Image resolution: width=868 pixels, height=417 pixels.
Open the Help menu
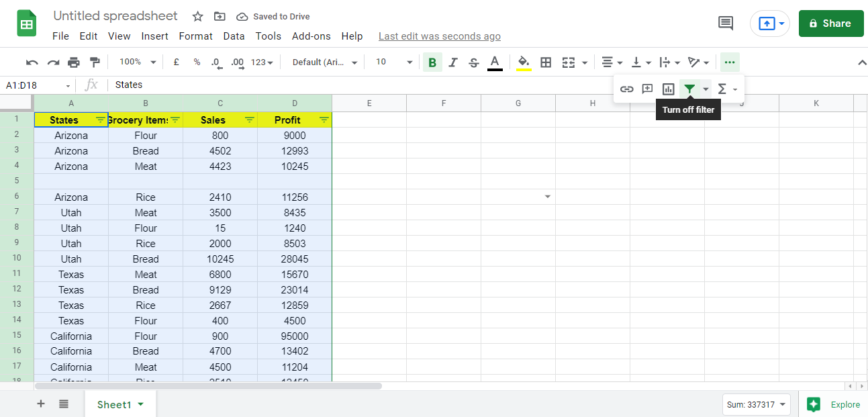tap(352, 36)
